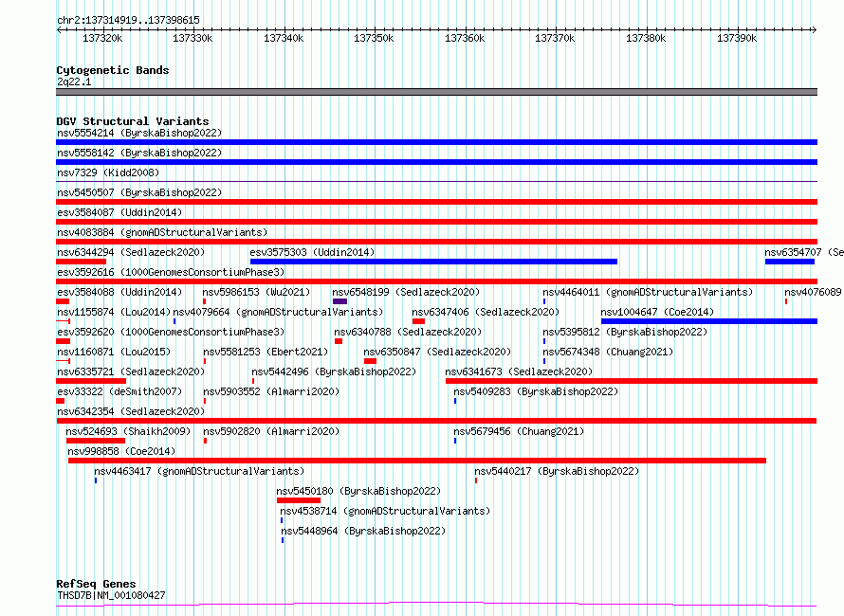
Task: Select nsv4083884 (gnomADStructuralVariants) label
Action: (162, 232)
